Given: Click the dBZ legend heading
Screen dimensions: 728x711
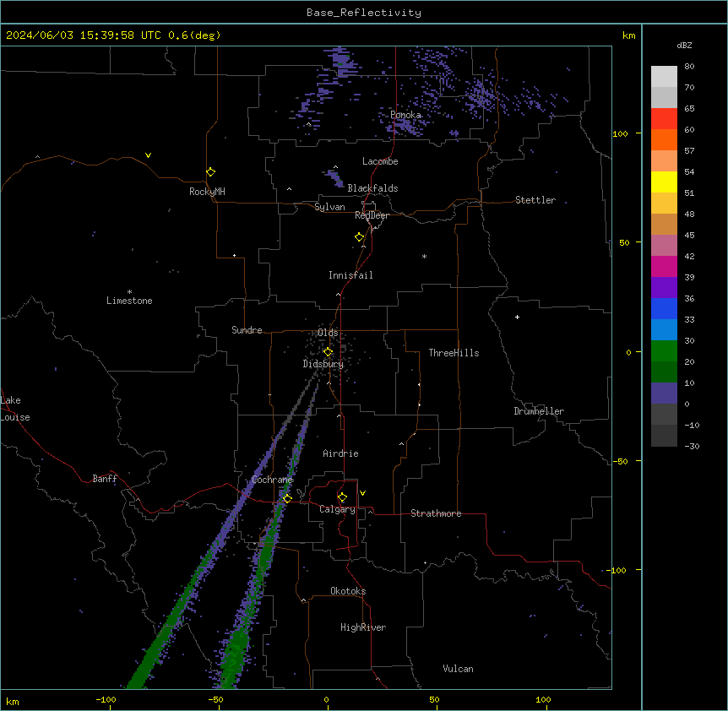Looking at the screenshot, I should point(684,46).
